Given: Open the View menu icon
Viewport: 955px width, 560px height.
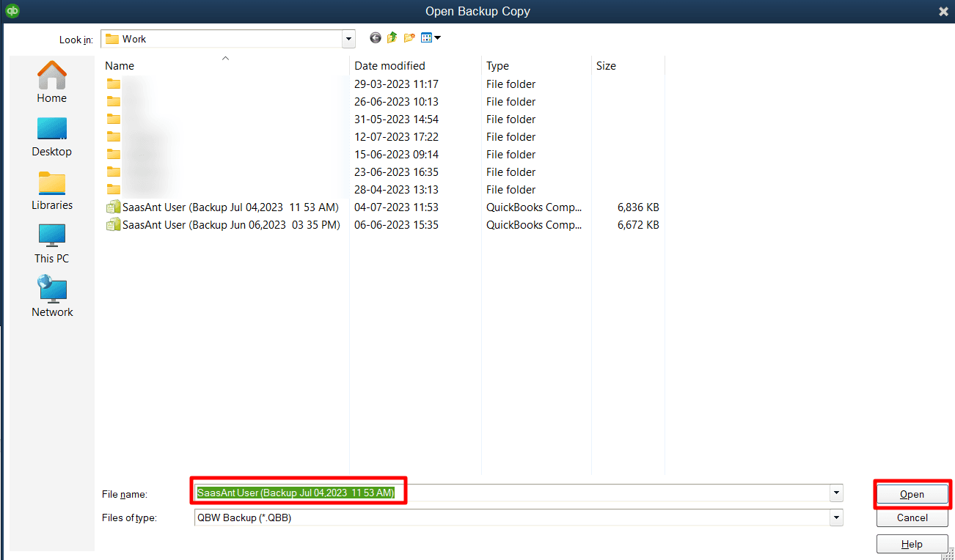Looking at the screenshot, I should (x=431, y=38).
